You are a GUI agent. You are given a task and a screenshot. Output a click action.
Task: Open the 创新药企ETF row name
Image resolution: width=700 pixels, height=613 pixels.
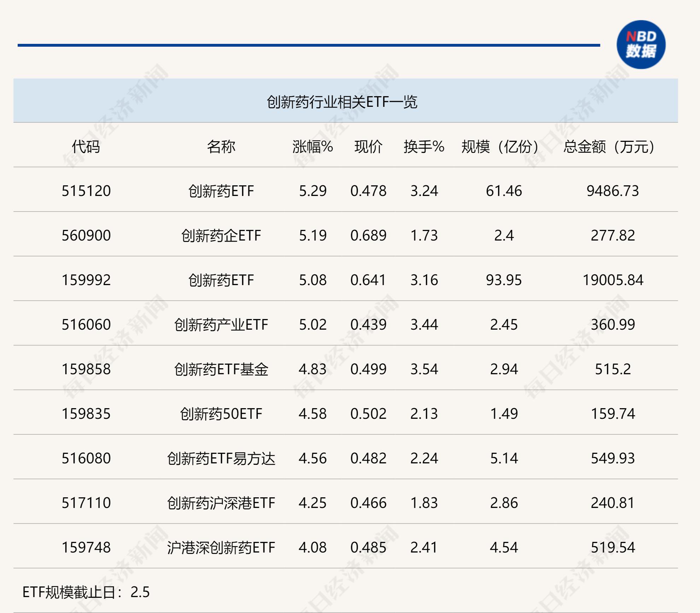coord(221,236)
